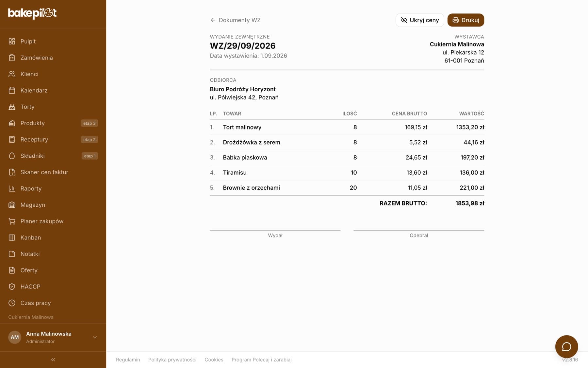Open the Torty cake icon

click(12, 107)
